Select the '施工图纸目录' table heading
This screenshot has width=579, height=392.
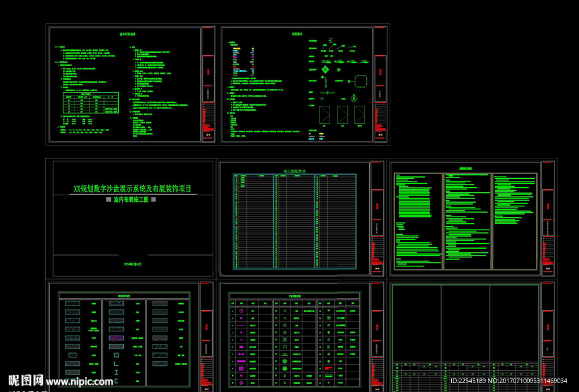295,171
